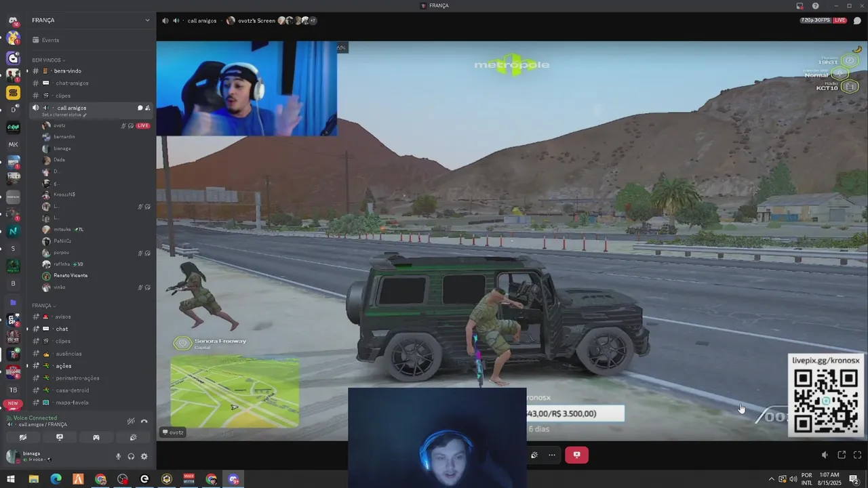Open the TB server icon
The width and height of the screenshot is (868, 488).
[x=13, y=390]
